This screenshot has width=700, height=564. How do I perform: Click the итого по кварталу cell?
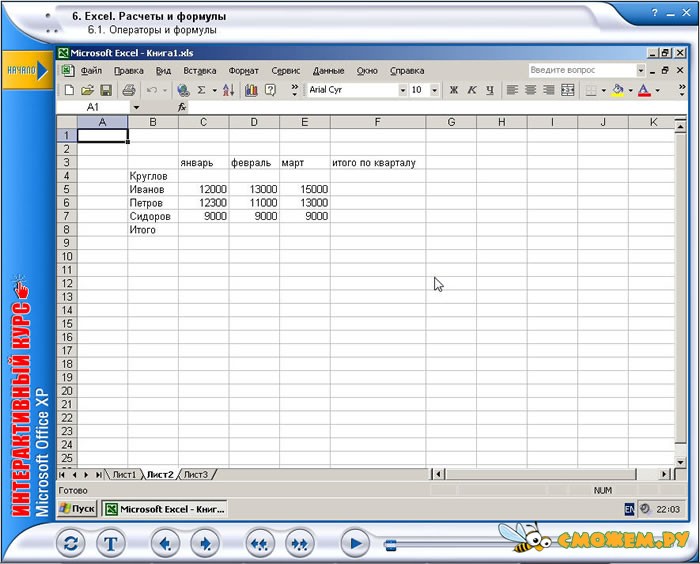click(378, 163)
